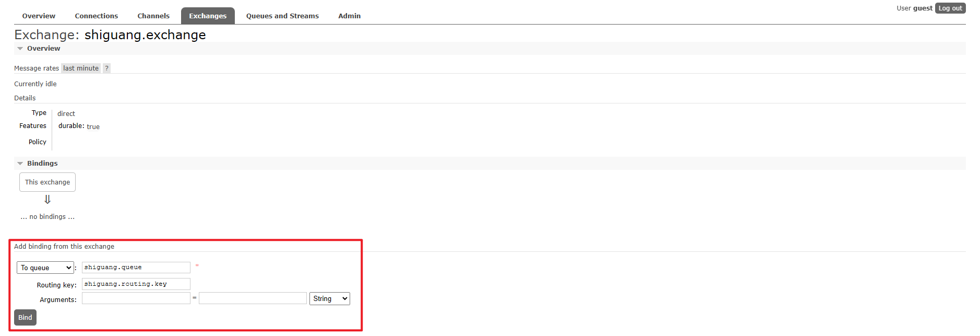Change the 'last minute' message rates range

[x=81, y=68]
